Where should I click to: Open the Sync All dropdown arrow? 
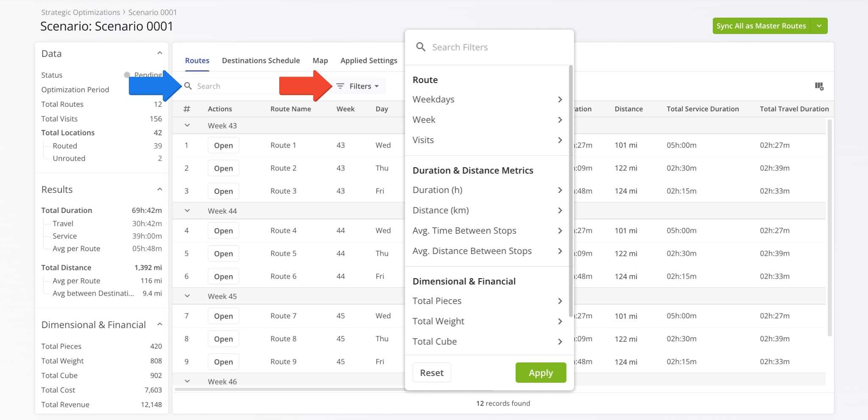(819, 26)
